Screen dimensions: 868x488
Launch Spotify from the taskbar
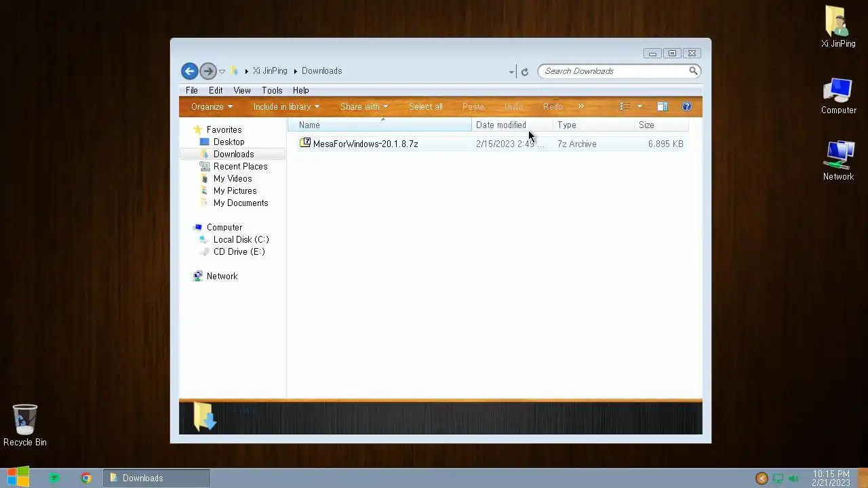pos(54,478)
